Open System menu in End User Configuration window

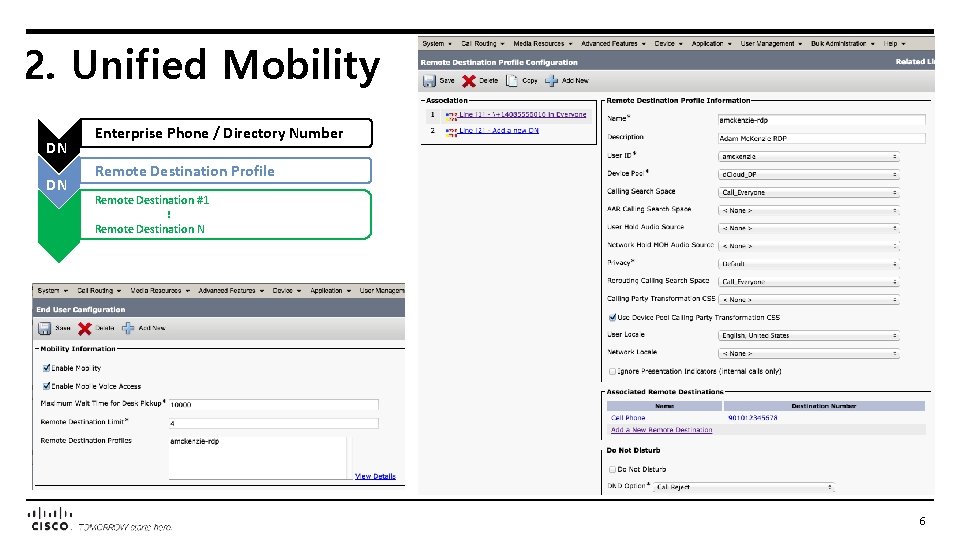coord(52,291)
